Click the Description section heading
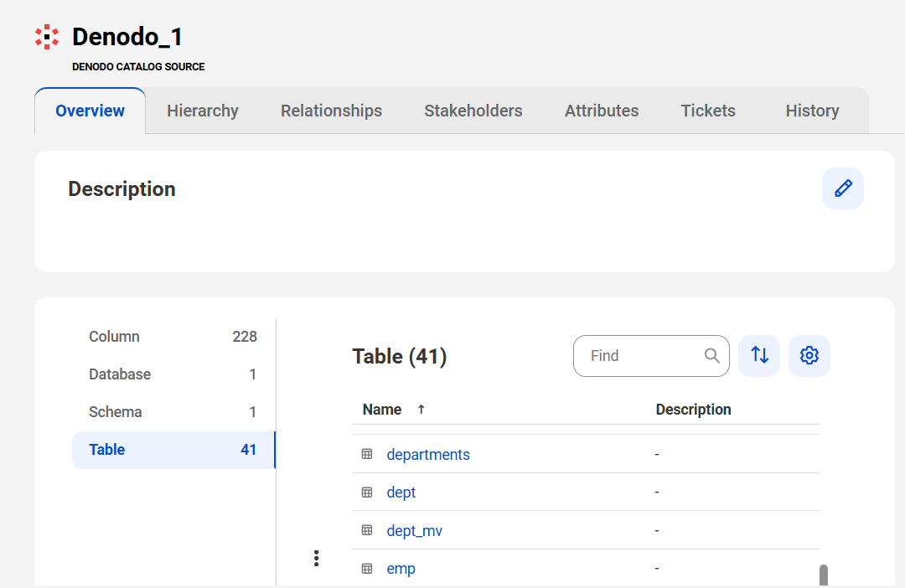 [x=122, y=188]
